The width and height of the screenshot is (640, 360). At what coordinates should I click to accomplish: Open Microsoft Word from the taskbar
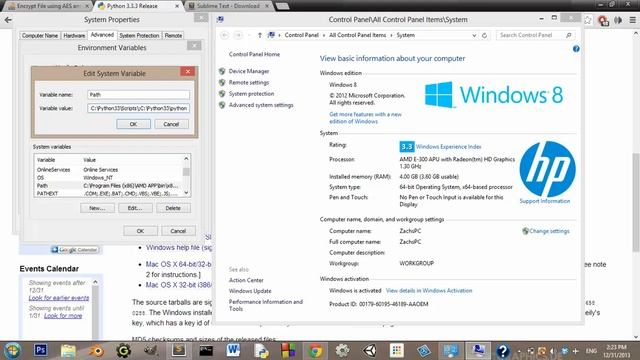[233, 350]
